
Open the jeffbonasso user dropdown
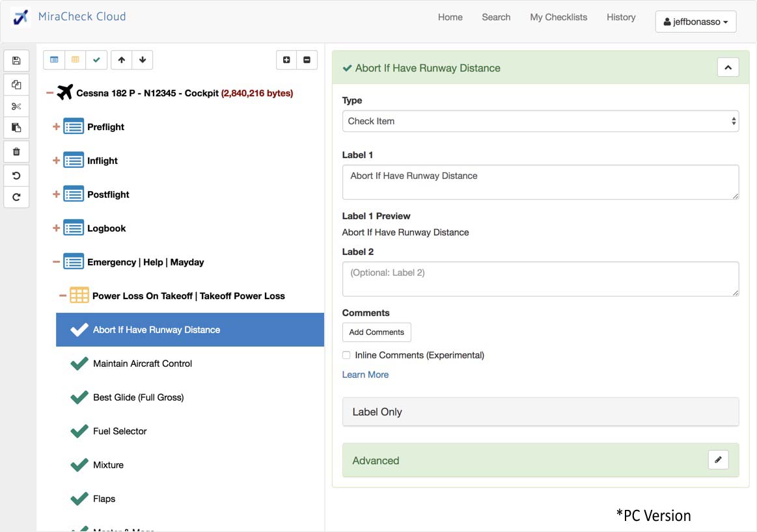coord(696,21)
